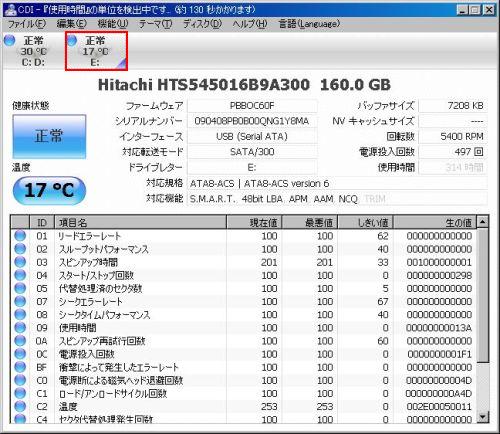The height and width of the screenshot is (434, 500).
Task: Click the status orb for ID C2 温度
Action: pyautogui.click(x=20, y=407)
